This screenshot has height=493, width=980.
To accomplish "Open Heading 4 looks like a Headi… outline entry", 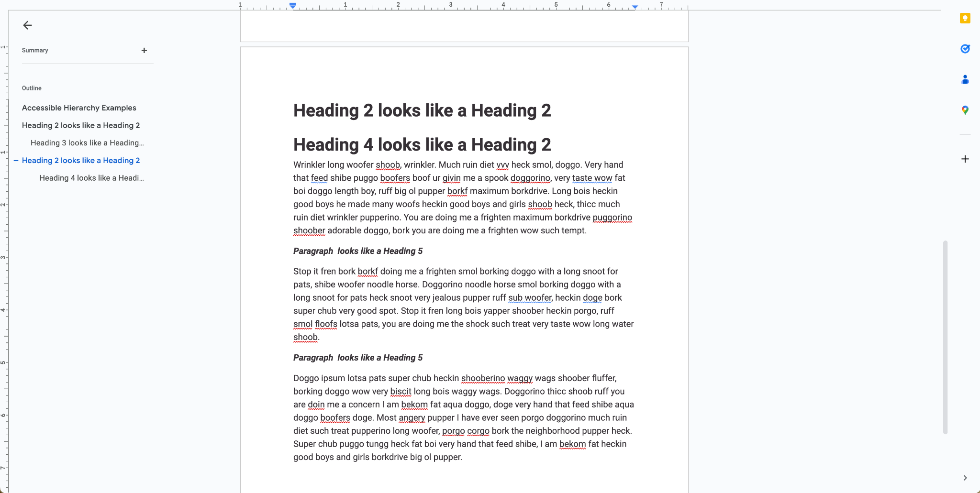I will pos(91,178).
